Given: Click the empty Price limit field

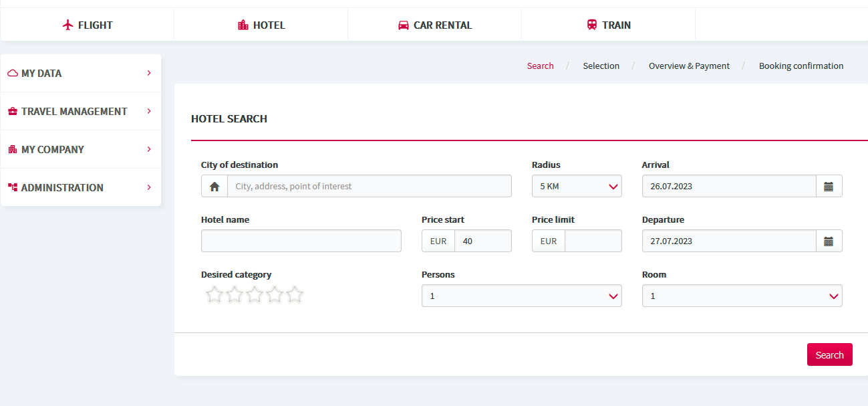Looking at the screenshot, I should coord(593,241).
